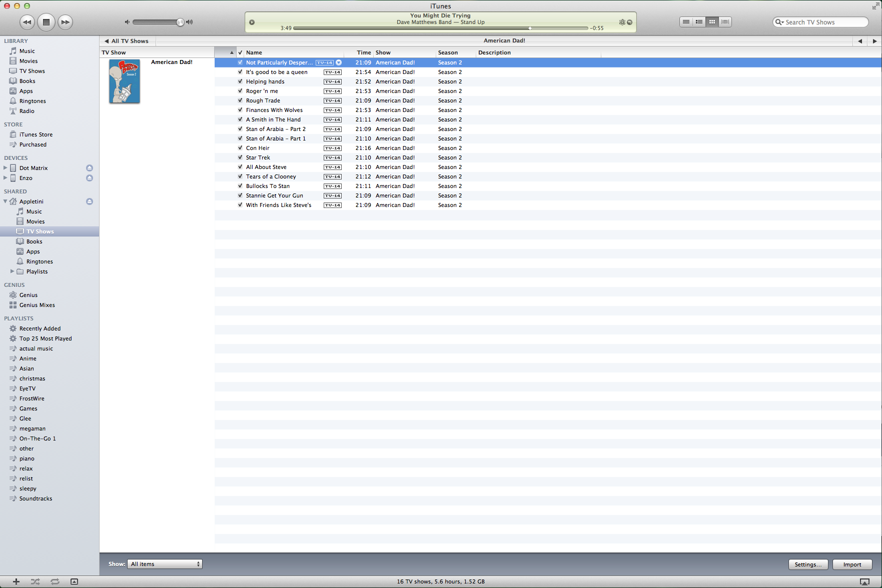Expand the Dot Matrix device
Image resolution: width=882 pixels, height=588 pixels.
point(5,168)
